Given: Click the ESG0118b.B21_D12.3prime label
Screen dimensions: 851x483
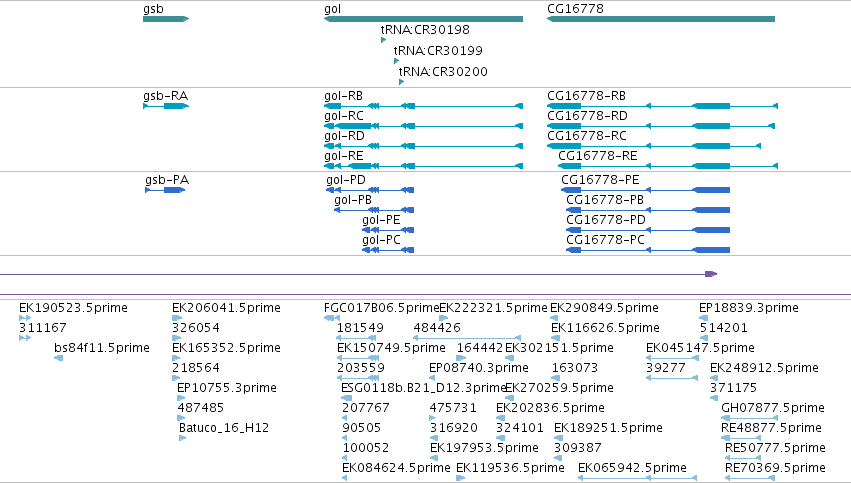Looking at the screenshot, I should [424, 389].
